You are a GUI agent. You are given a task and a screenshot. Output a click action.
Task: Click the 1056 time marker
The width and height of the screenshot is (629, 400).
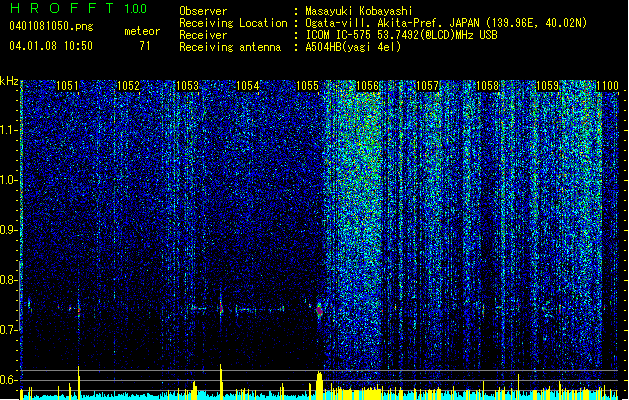tap(367, 86)
